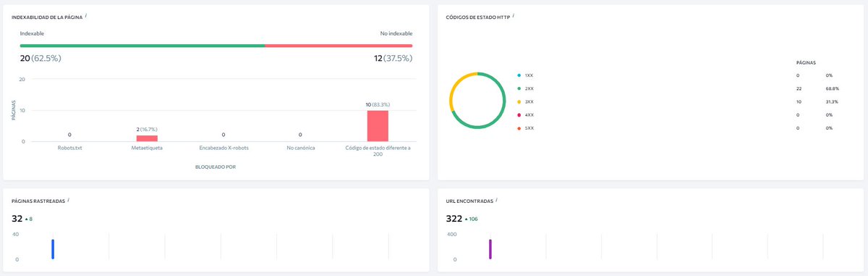The width and height of the screenshot is (868, 276).
Task: Click the Metaetiqueta axis label
Action: [147, 148]
